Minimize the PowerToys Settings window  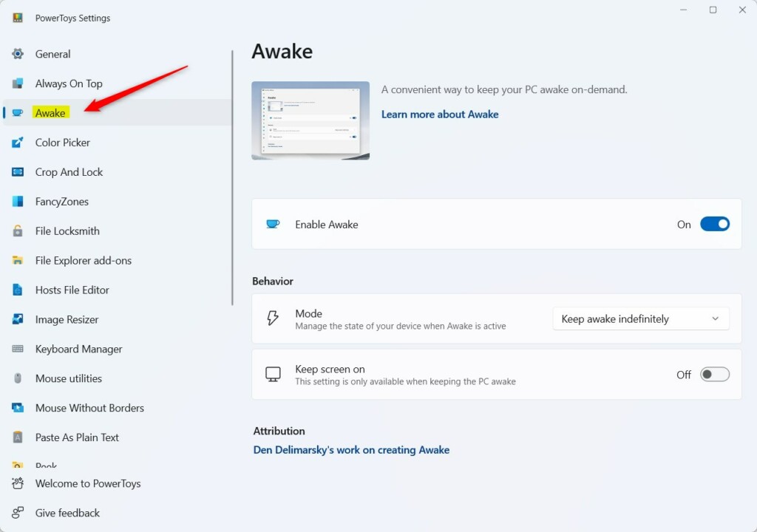(683, 10)
